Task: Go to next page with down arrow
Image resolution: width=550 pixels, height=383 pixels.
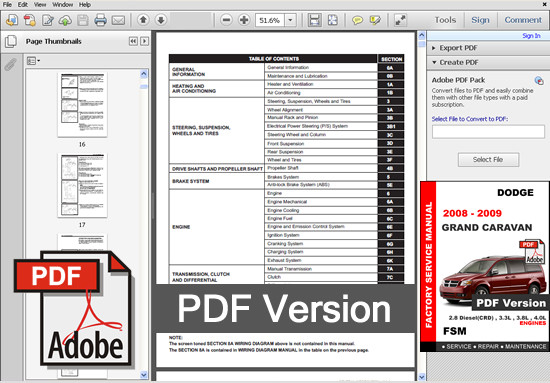Action: tap(161, 20)
